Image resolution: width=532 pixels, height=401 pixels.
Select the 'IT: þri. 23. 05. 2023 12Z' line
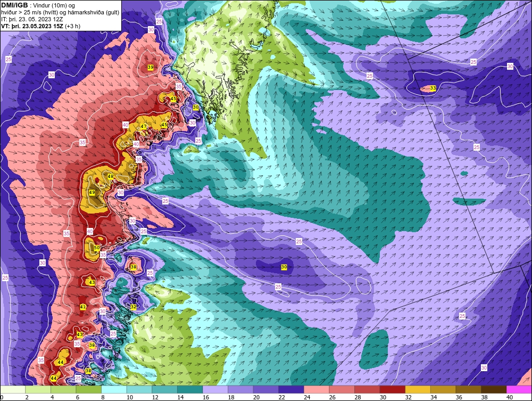32,19
